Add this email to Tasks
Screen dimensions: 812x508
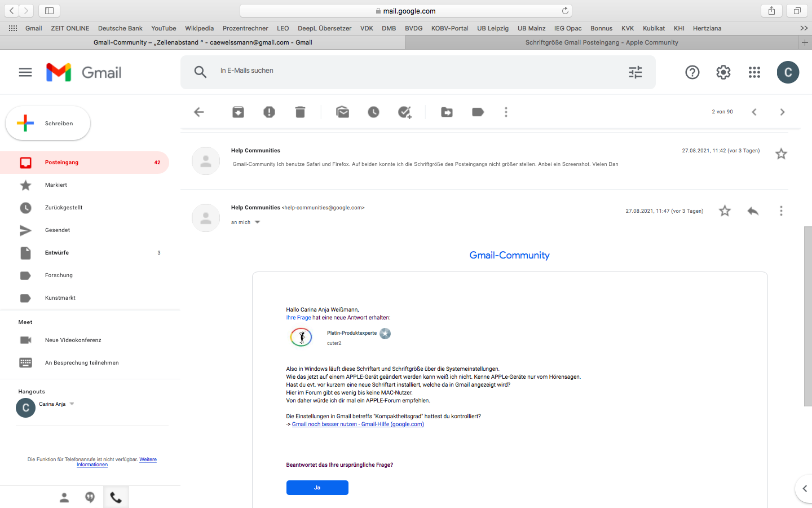404,112
